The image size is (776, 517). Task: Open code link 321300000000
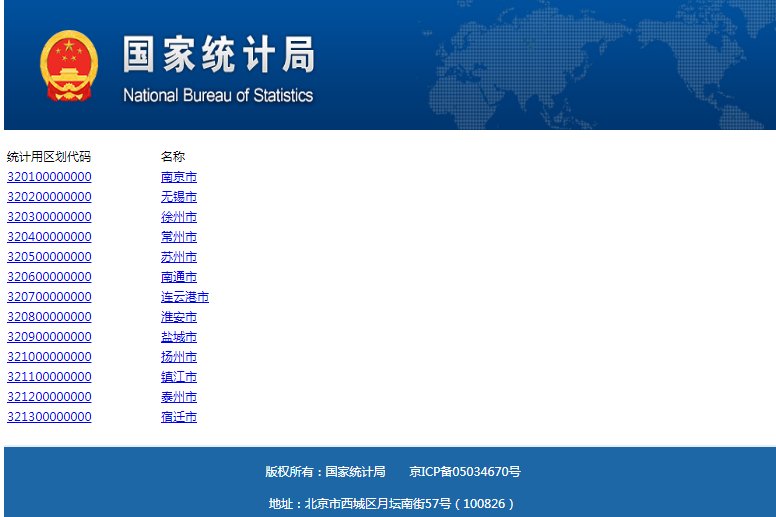click(x=49, y=417)
